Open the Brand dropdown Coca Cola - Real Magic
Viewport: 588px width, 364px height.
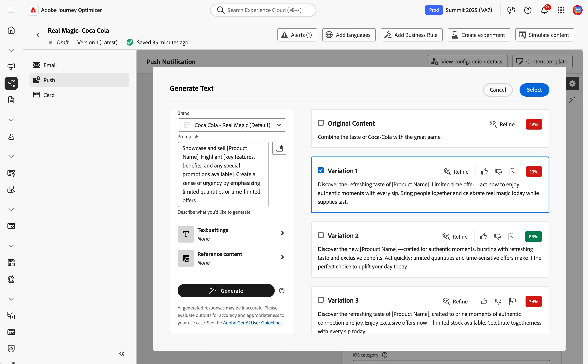click(x=232, y=125)
